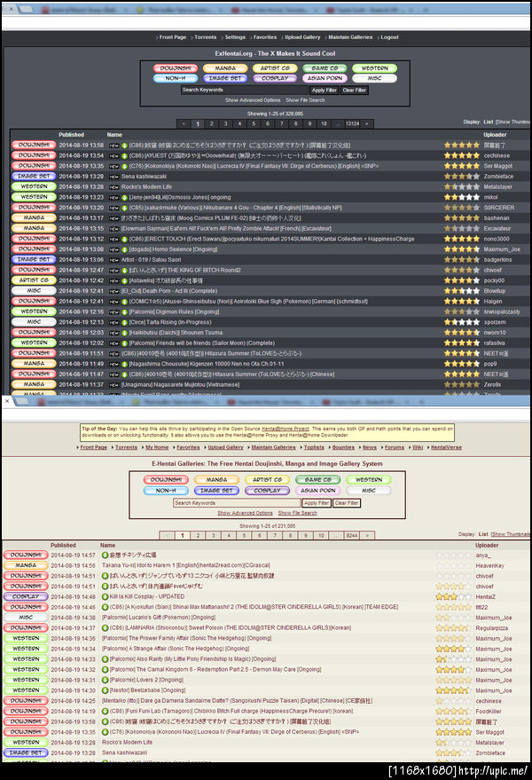The height and width of the screenshot is (780, 532).
Task: Jump to last page 13124 in dark window
Action: pyautogui.click(x=353, y=124)
